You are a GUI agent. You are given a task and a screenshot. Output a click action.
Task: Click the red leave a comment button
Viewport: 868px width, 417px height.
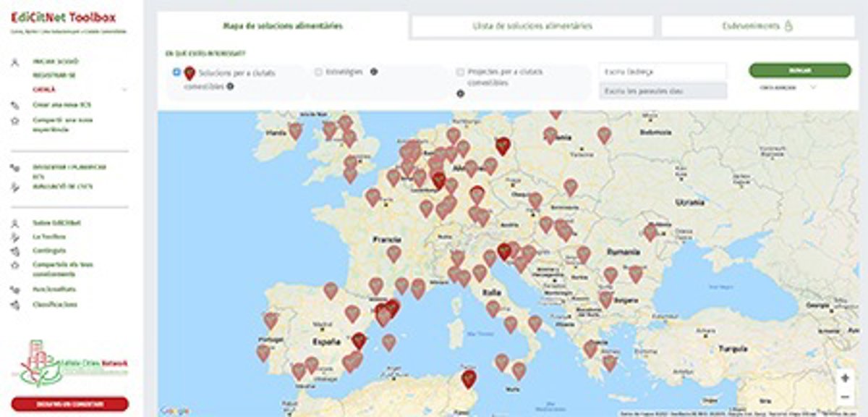coord(70,404)
